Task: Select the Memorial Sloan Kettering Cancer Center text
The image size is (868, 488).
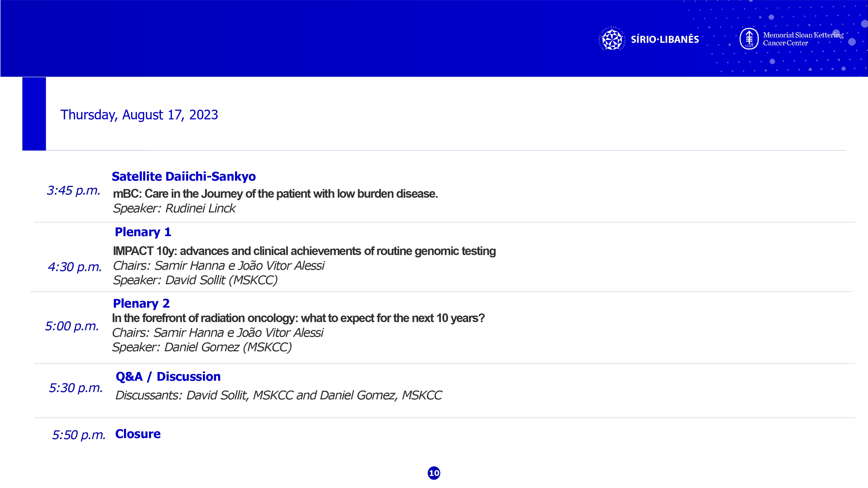Action: [x=803, y=39]
